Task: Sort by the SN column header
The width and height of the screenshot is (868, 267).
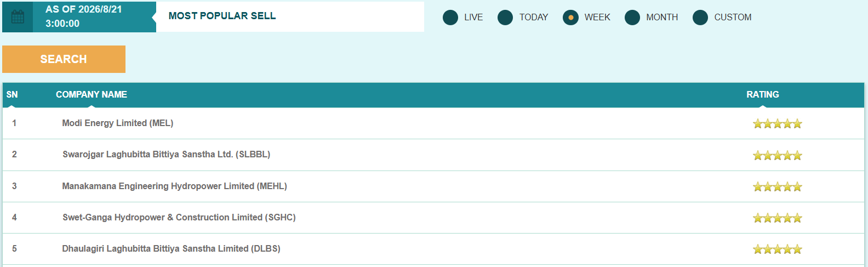Action: point(12,94)
